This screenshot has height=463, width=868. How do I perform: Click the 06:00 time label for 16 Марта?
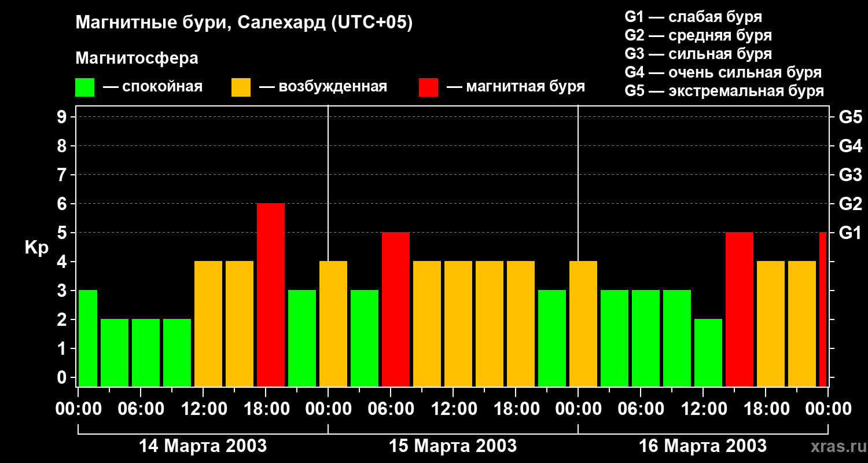click(640, 409)
